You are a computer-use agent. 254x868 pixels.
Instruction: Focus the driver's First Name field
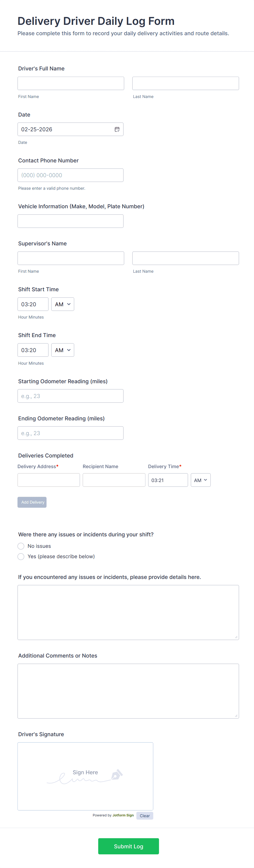pyautogui.click(x=71, y=83)
